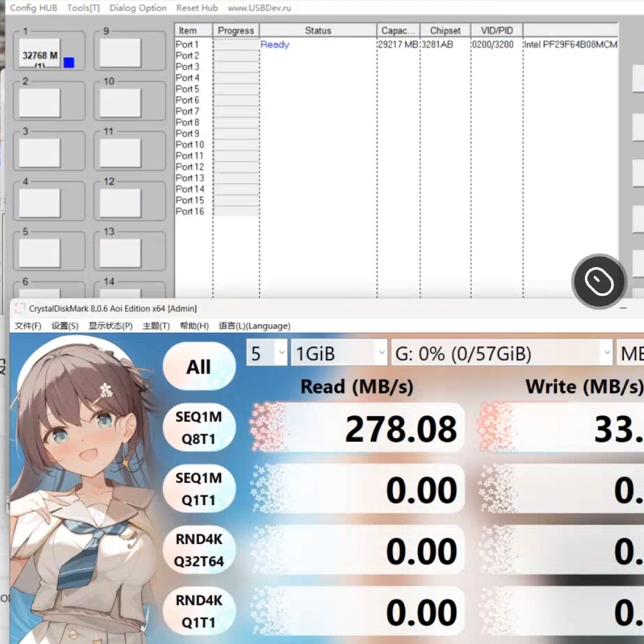The image size is (644, 644).
Task: Select the empty port 12 slot
Action: tap(120, 203)
